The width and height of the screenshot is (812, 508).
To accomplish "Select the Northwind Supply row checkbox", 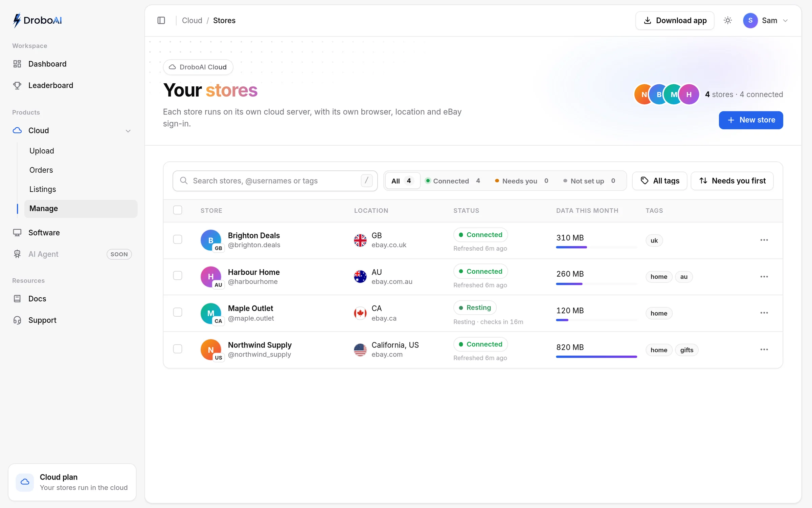I will tap(178, 349).
